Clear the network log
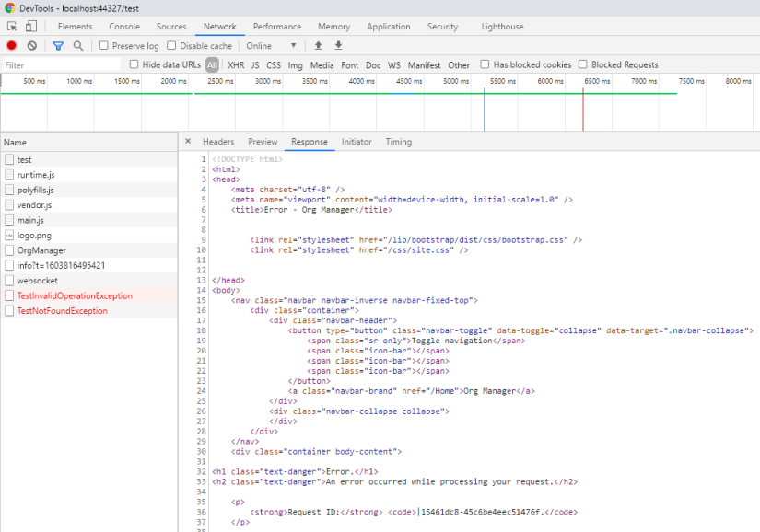The height and width of the screenshot is (532, 760). point(32,45)
